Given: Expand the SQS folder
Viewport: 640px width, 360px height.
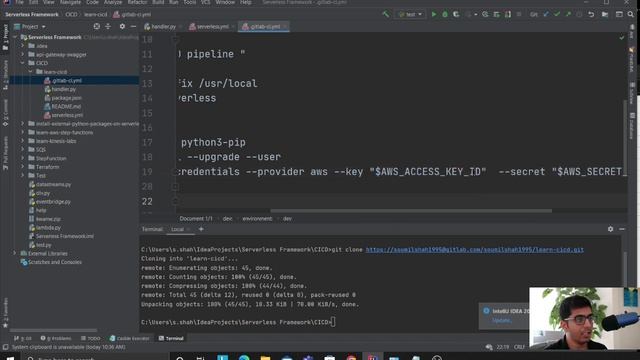Looking at the screenshot, I should coord(23,149).
